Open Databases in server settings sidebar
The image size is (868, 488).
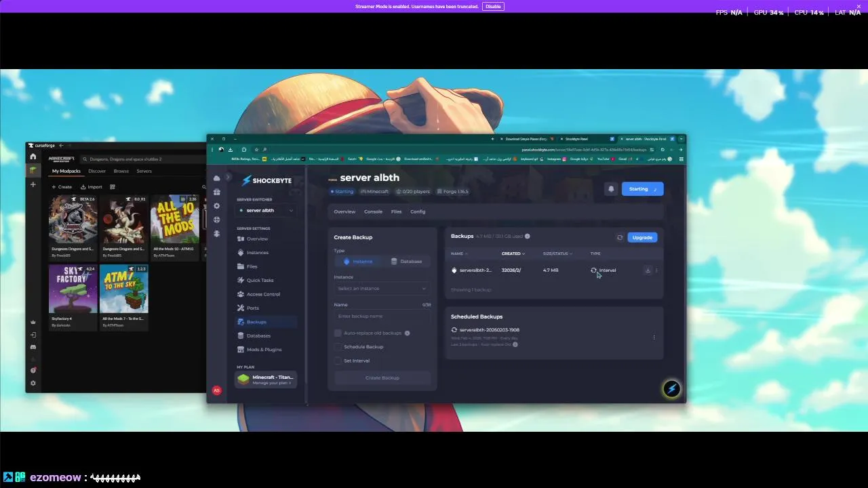pos(254,336)
